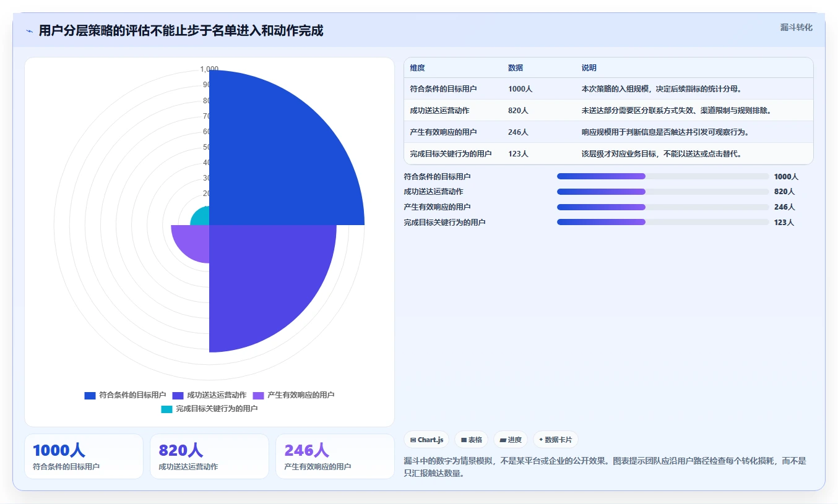Click the page title 用户分层策略的评估

click(x=181, y=31)
